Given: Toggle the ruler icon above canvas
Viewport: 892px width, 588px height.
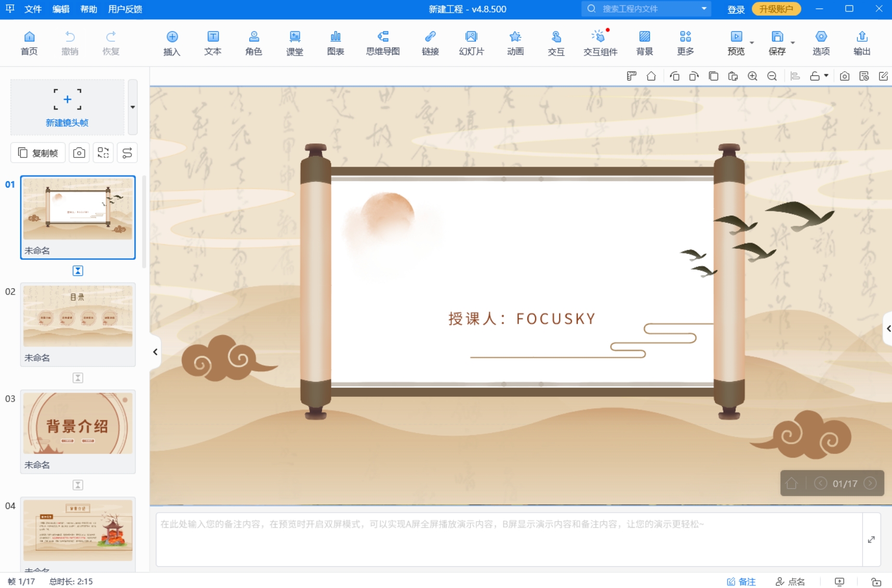Looking at the screenshot, I should pos(631,76).
